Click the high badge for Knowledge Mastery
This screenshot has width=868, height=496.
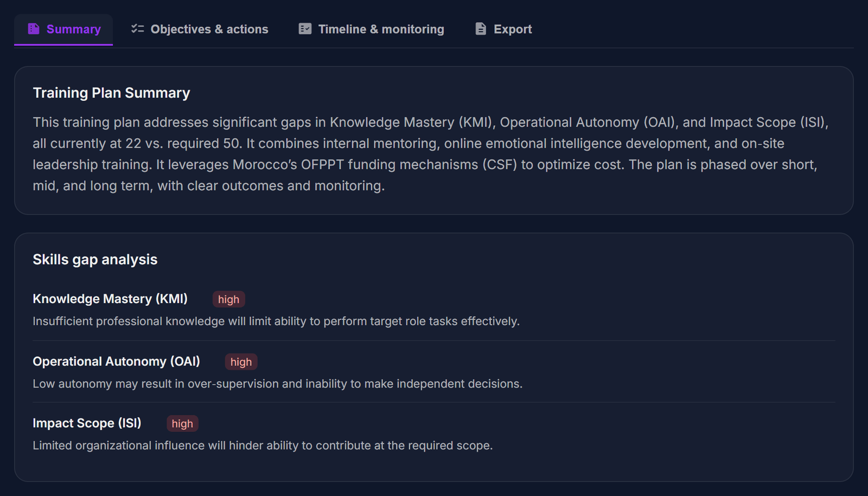coord(228,299)
